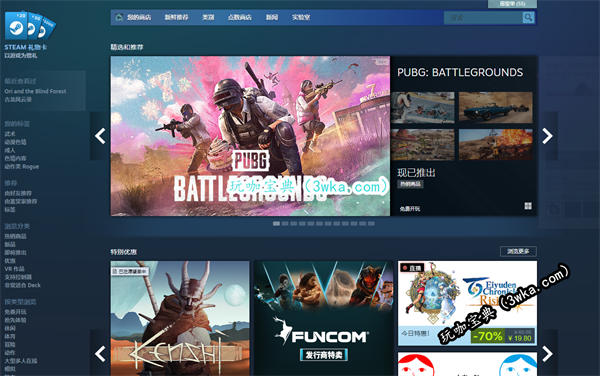Select the second featured carousel dot
The height and width of the screenshot is (376, 600).
coord(285,223)
